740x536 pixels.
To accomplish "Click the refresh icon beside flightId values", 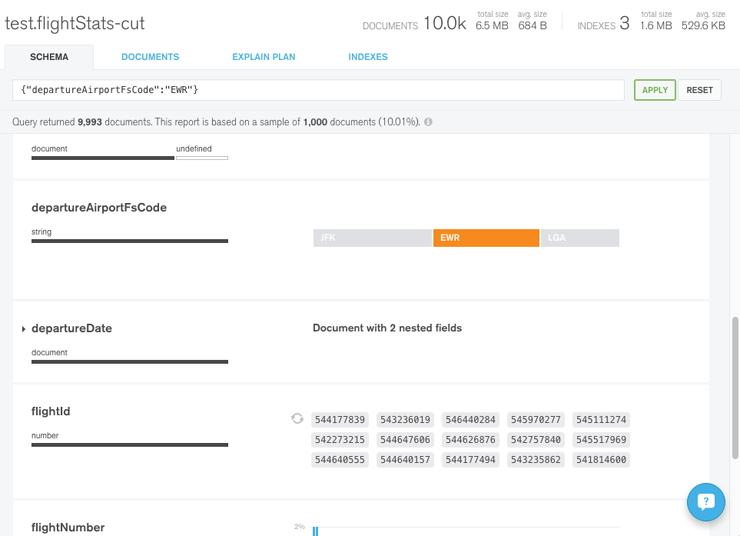I will click(297, 419).
